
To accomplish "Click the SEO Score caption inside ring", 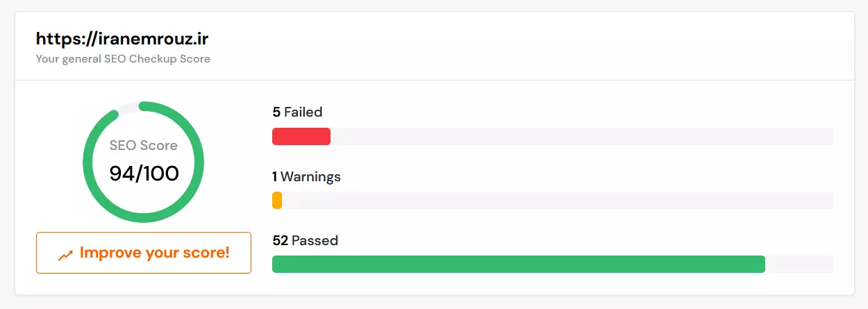I will (x=144, y=146).
